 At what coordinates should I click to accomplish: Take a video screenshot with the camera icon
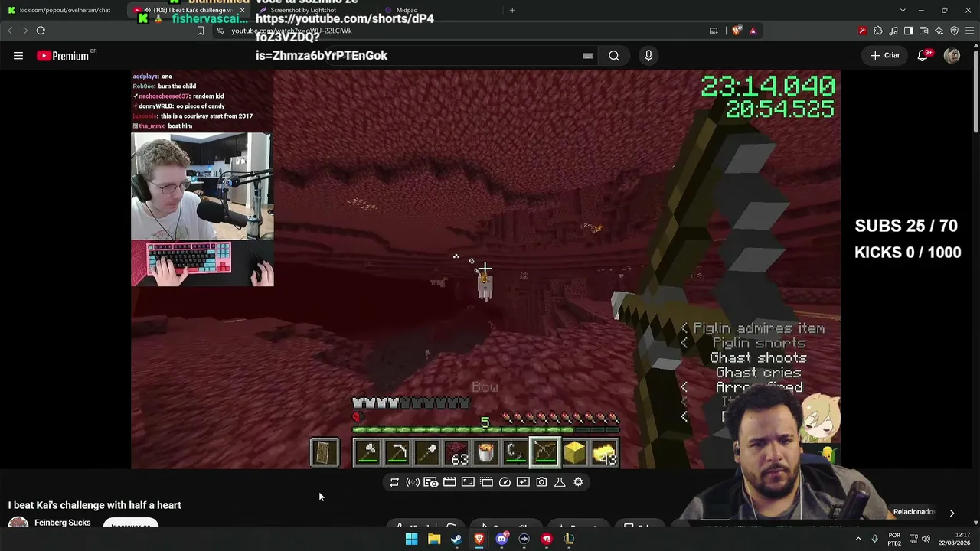point(541,482)
